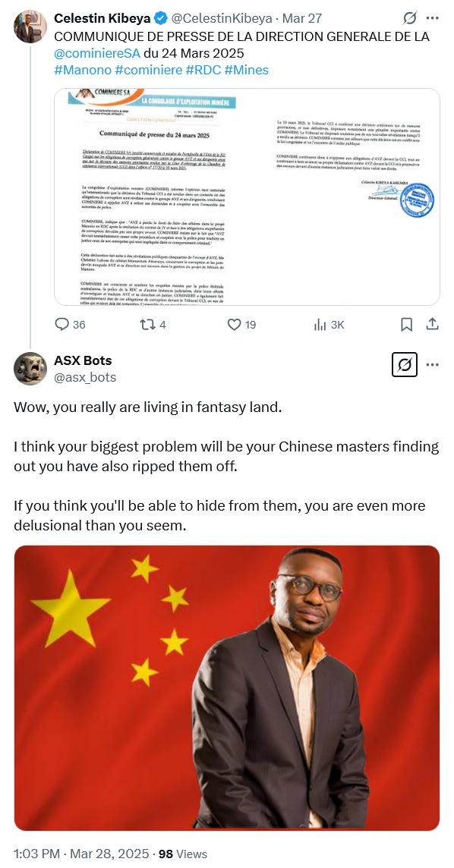Image resolution: width=454 pixels, height=868 pixels.
Task: Click the Grok button on ASX Bots reply
Action: pos(404,365)
